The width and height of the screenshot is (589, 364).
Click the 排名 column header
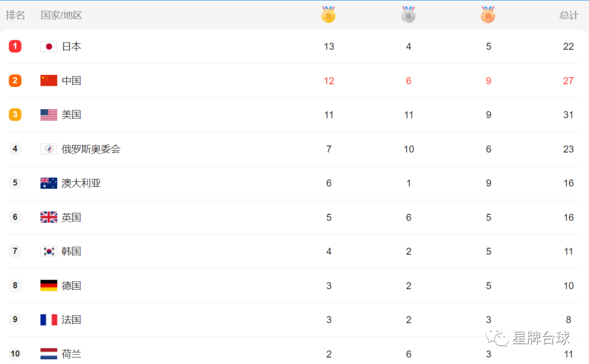point(16,16)
